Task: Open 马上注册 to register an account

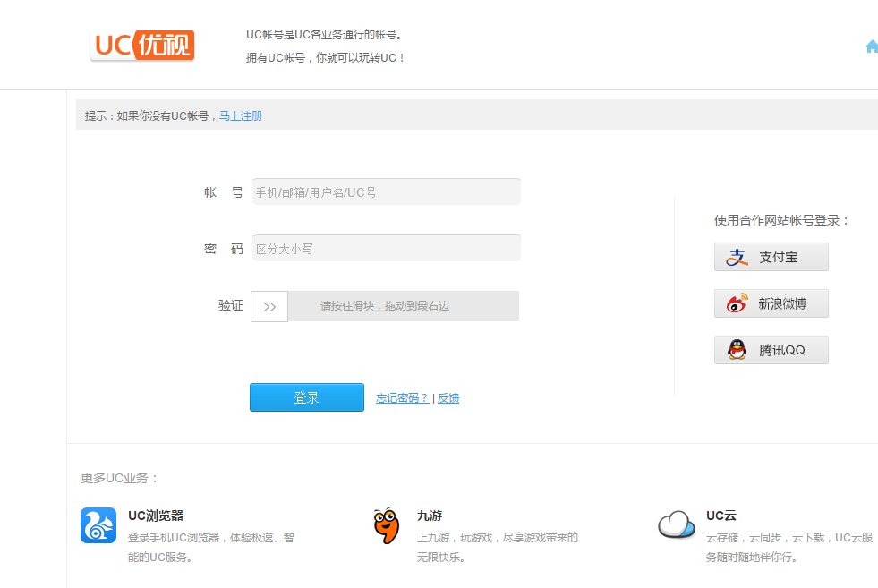Action: tap(240, 115)
